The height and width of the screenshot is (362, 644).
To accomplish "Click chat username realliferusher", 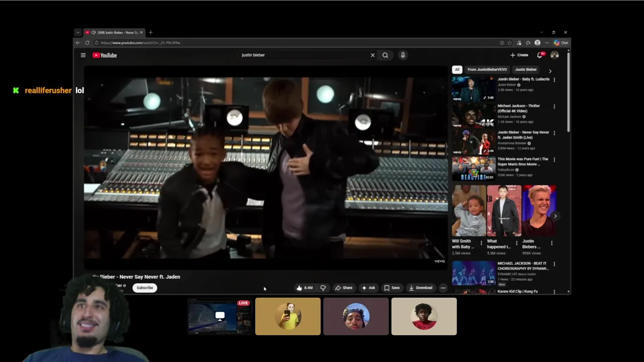I will point(48,90).
